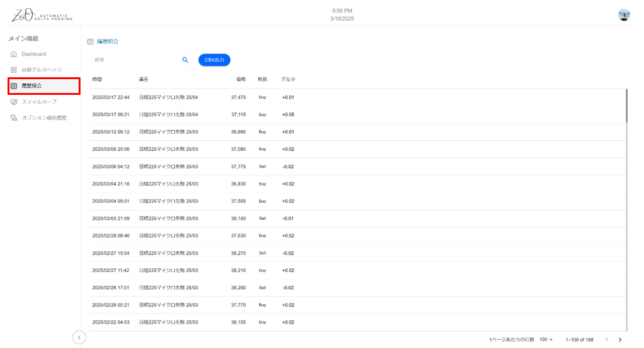Click the 履歴照会 page title link
Viewport: 644px width, 348px height.
click(x=108, y=41)
